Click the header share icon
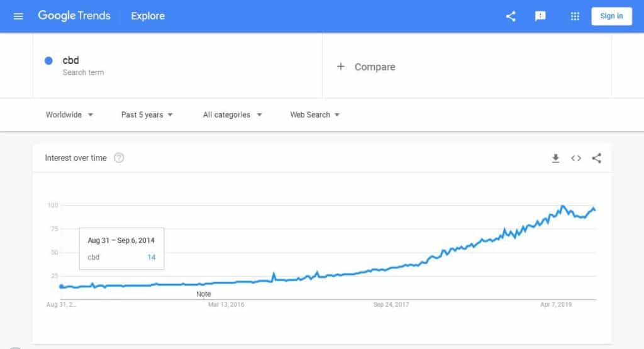644x349 pixels. [511, 16]
